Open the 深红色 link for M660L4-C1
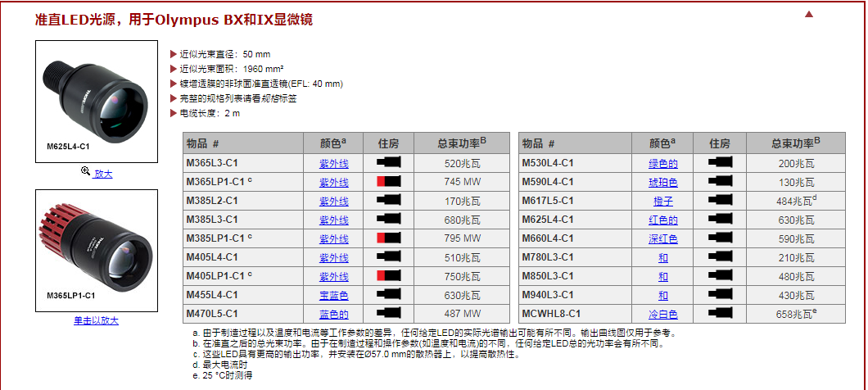Viewport: 868px width, 390px height. pyautogui.click(x=663, y=238)
